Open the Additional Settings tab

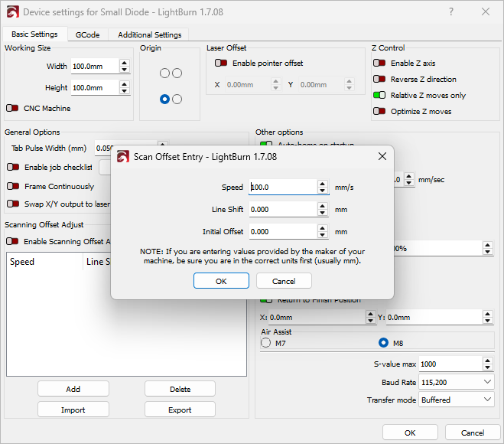pyautogui.click(x=149, y=34)
